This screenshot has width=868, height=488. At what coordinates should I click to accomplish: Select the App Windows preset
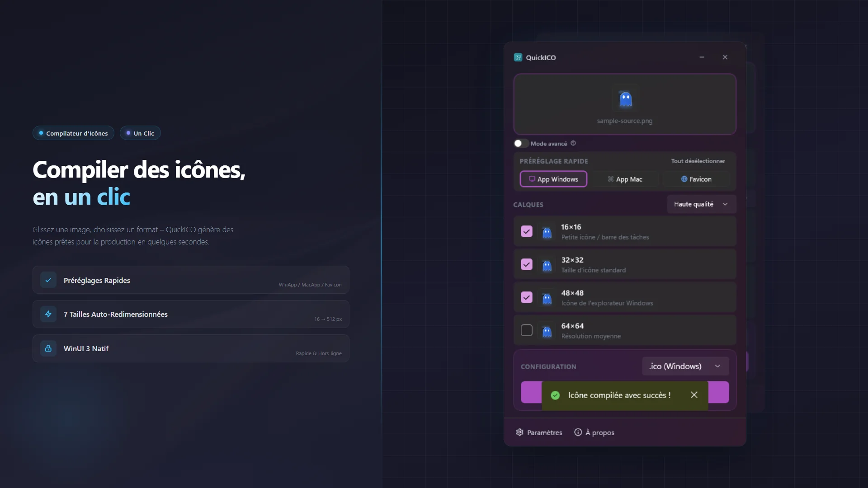pyautogui.click(x=553, y=179)
